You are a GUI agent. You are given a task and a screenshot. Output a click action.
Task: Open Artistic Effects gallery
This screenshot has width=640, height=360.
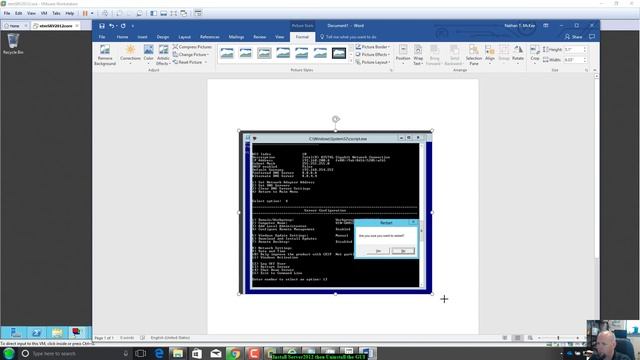pos(163,55)
